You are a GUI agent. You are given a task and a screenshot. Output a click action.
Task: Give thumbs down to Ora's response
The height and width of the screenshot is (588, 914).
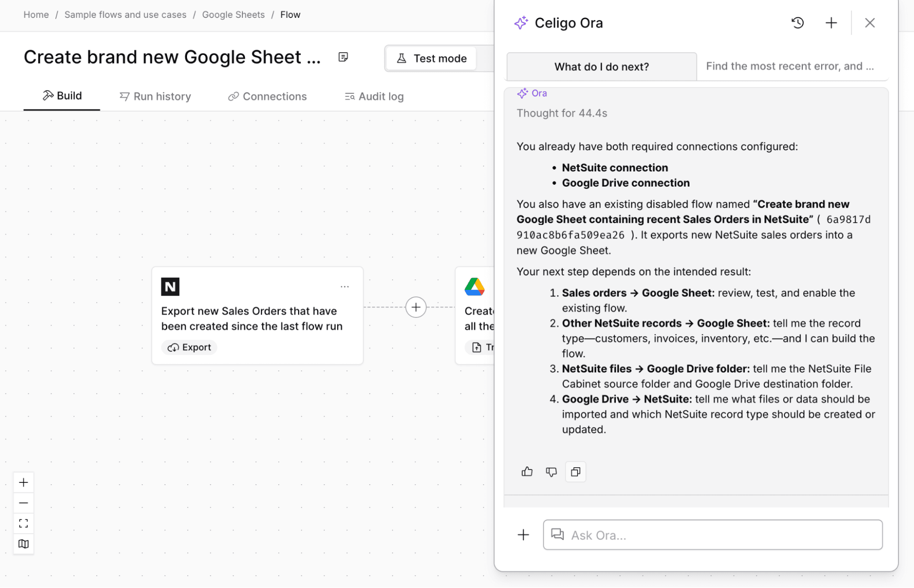(x=551, y=471)
